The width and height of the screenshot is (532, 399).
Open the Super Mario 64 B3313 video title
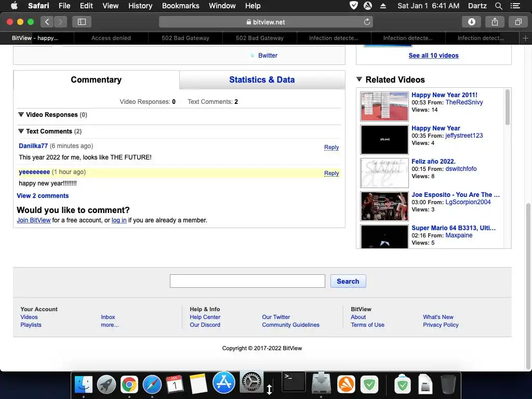[454, 228]
